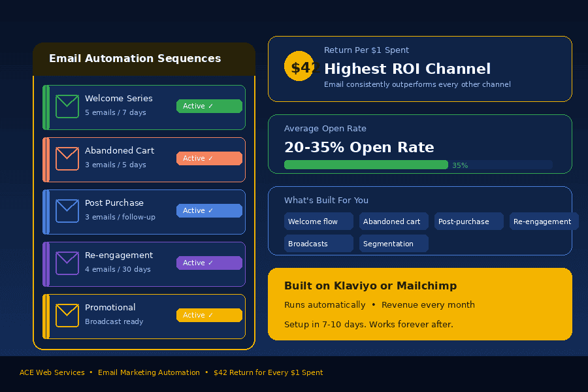Viewport: 588px width, 392px height.
Task: Disable the Re-engagement Active badge
Action: coord(209,263)
